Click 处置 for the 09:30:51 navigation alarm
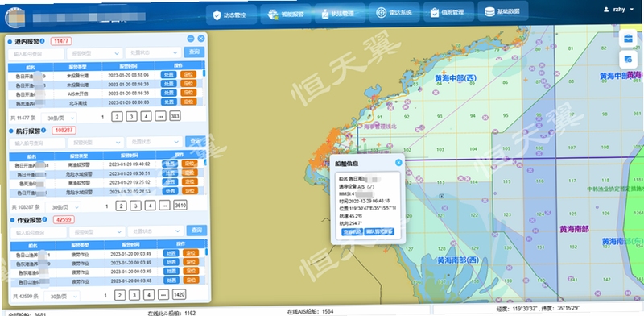 click(x=170, y=173)
